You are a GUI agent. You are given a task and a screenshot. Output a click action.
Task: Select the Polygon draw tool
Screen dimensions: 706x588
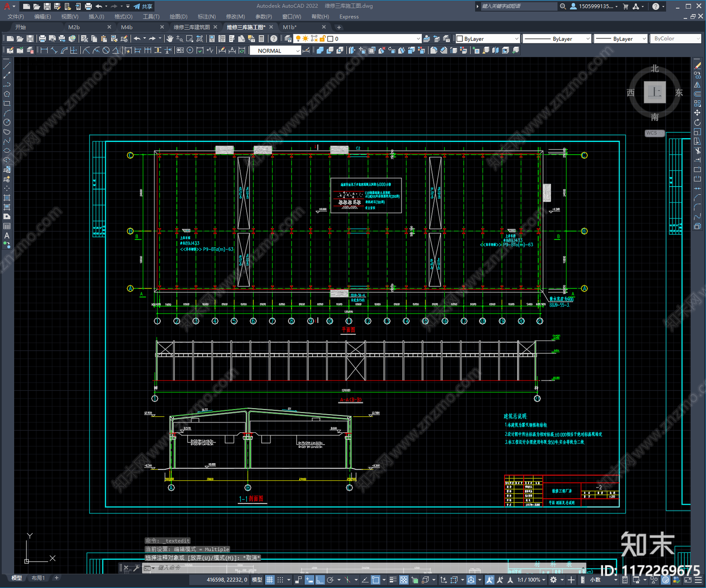pos(7,94)
